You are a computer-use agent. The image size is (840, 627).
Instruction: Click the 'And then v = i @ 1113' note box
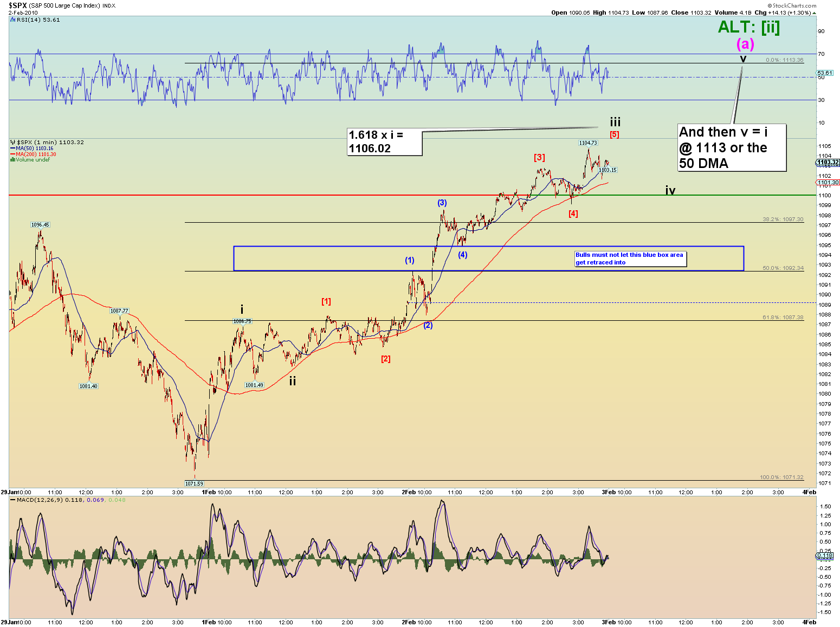(x=732, y=147)
